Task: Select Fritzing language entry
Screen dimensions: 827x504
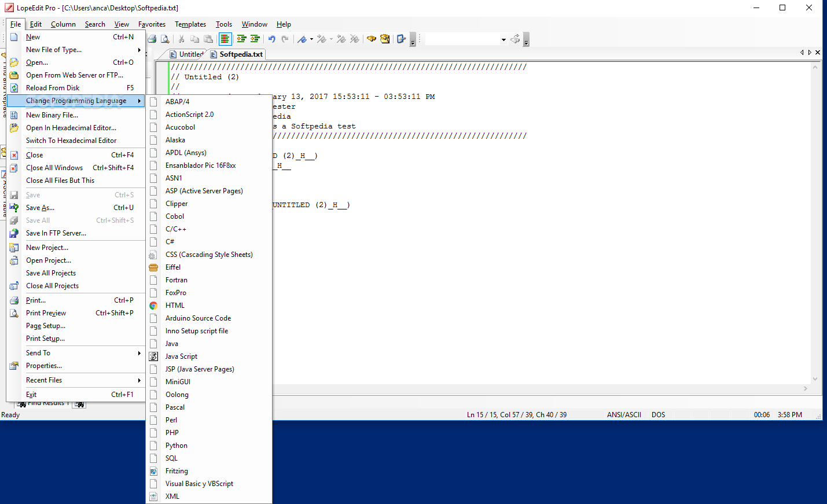Action: tap(209, 471)
